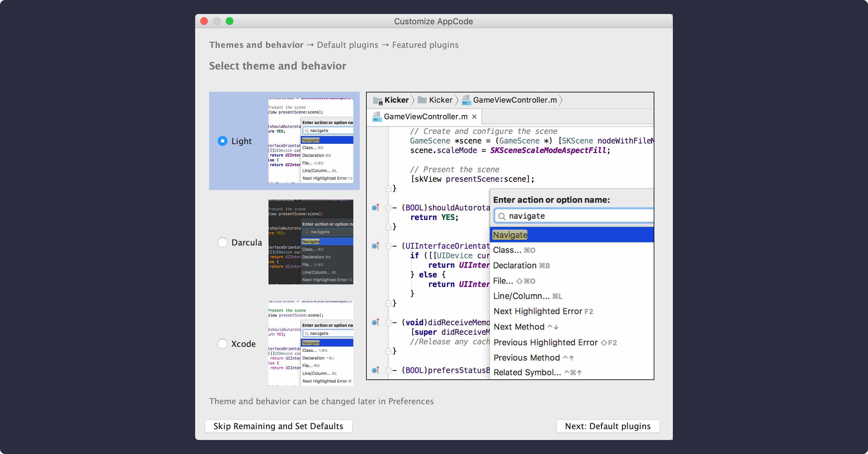Collapse the didReceiveMemoryWarning method fold

coord(388,323)
